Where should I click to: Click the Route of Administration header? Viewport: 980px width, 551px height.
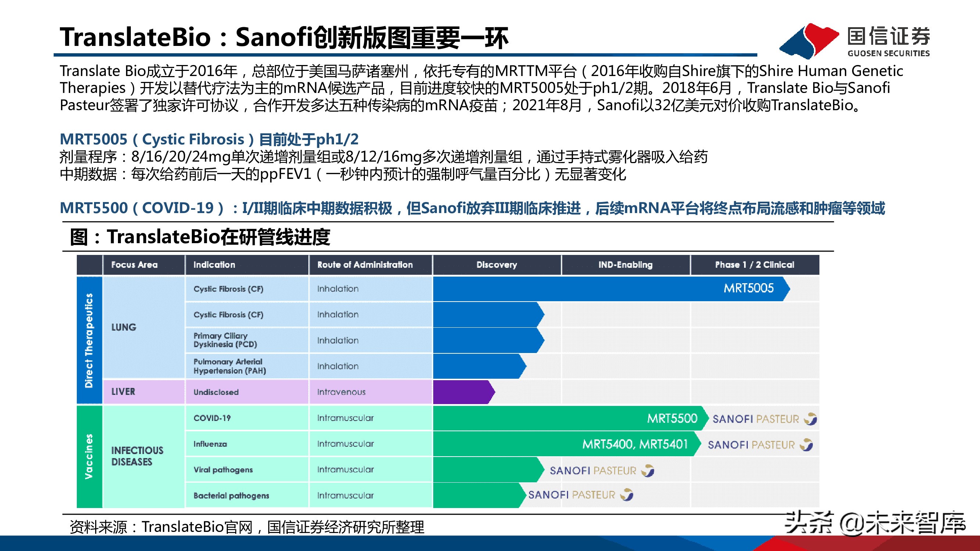[x=370, y=264]
